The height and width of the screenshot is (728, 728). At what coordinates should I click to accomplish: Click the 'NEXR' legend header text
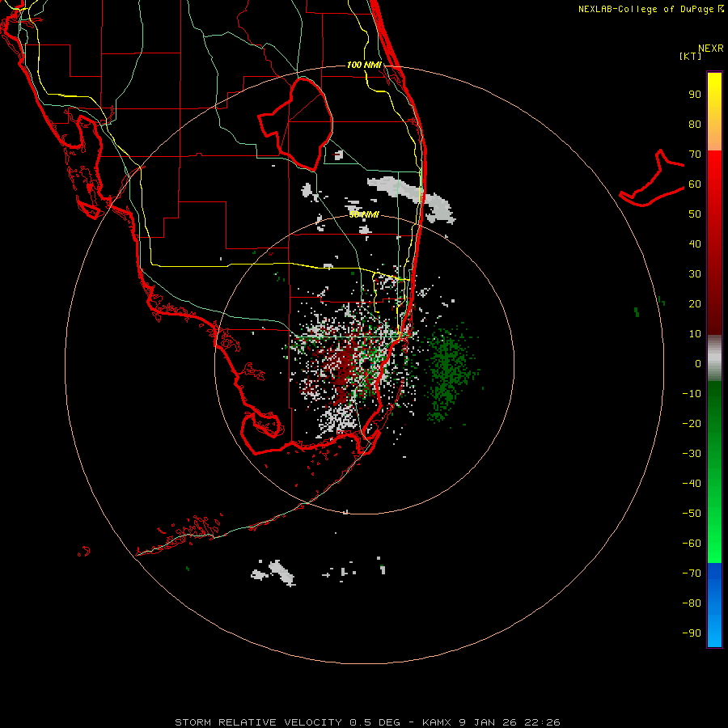pos(710,49)
